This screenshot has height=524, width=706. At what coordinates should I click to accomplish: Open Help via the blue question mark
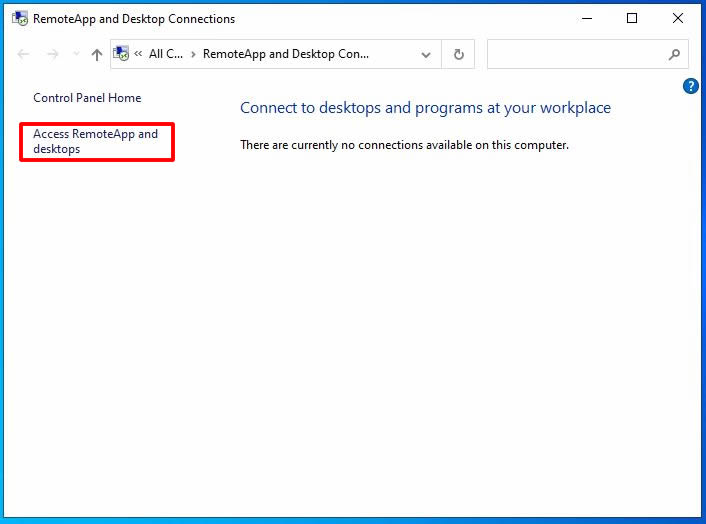coord(691,86)
